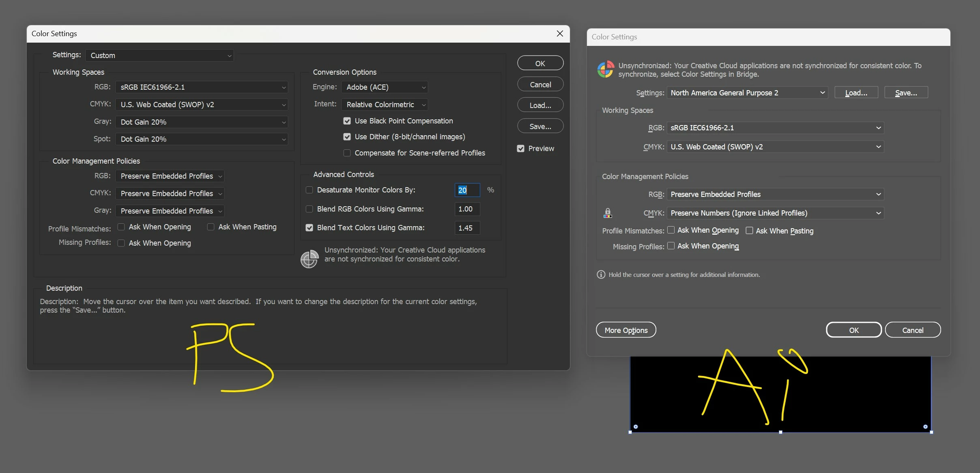The height and width of the screenshot is (473, 980).
Task: Click the Blend Text Colors gamma 1.45 field
Action: point(467,228)
